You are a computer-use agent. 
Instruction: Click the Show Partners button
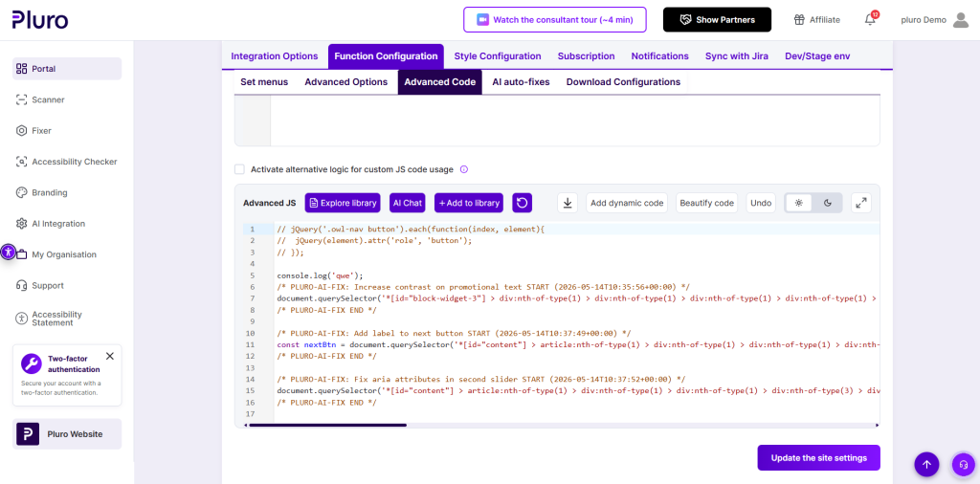(717, 20)
